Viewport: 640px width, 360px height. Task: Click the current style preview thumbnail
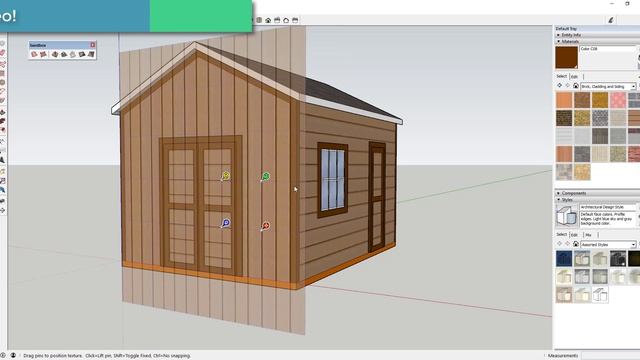[567, 216]
